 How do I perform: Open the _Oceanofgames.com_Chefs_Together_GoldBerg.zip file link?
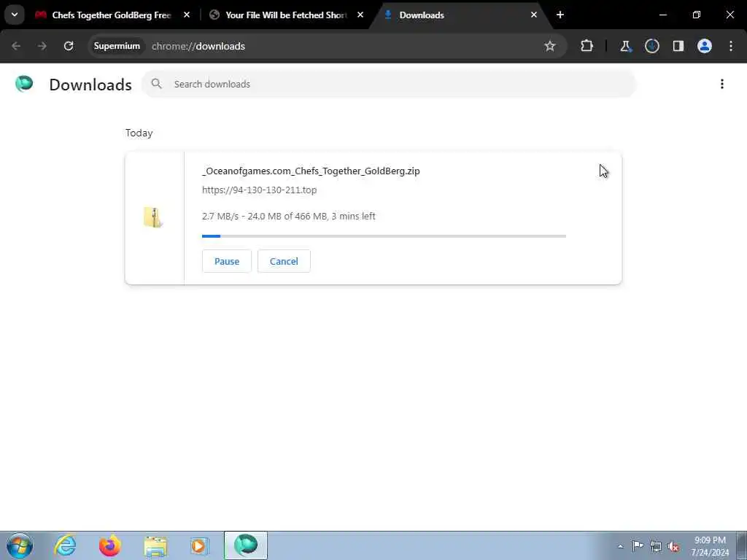click(311, 171)
